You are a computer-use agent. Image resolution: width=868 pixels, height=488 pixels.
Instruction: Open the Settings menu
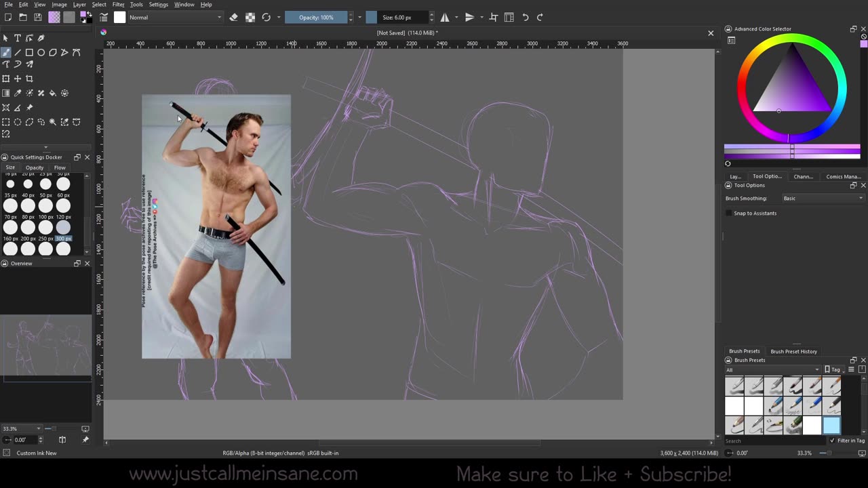pyautogui.click(x=158, y=4)
